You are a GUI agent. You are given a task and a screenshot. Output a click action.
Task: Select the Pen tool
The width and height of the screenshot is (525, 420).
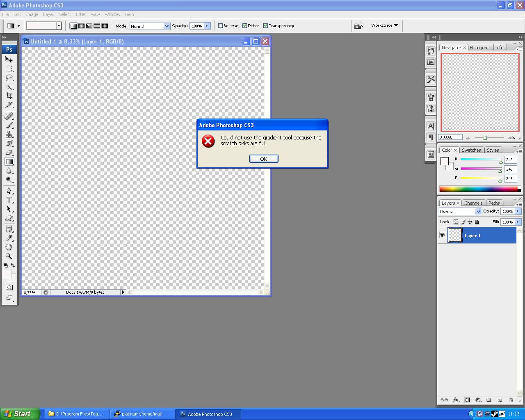tap(9, 191)
